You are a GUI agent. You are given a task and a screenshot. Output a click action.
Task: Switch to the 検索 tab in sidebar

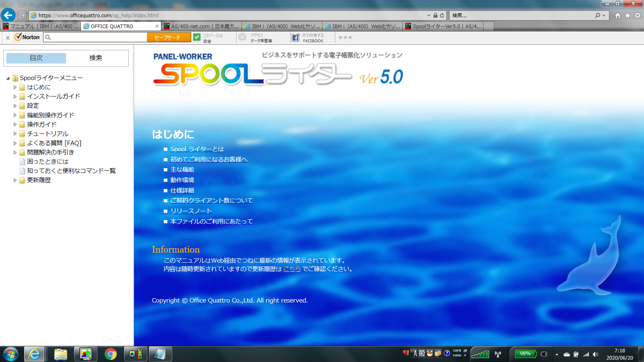pos(96,58)
